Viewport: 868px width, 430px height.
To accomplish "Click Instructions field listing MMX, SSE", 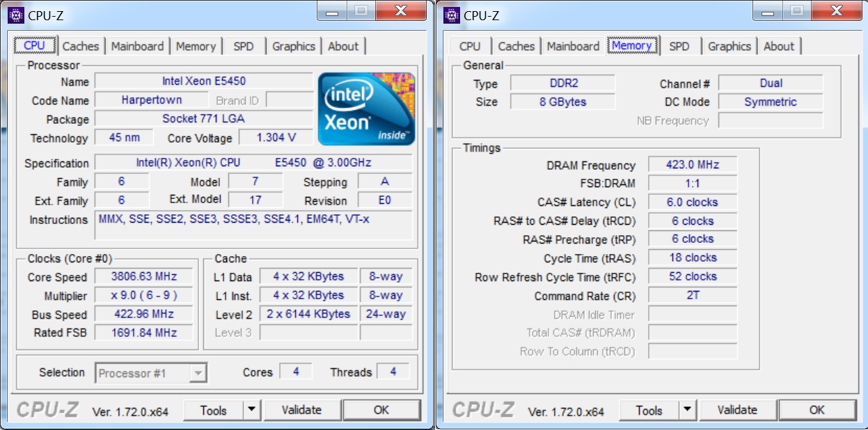I will pos(253,225).
